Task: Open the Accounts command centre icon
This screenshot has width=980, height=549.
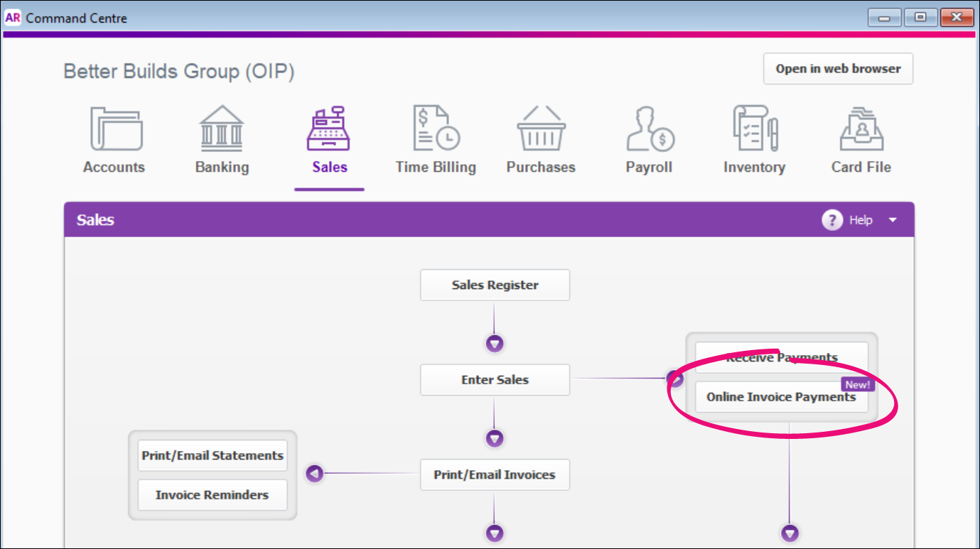Action: [x=114, y=129]
